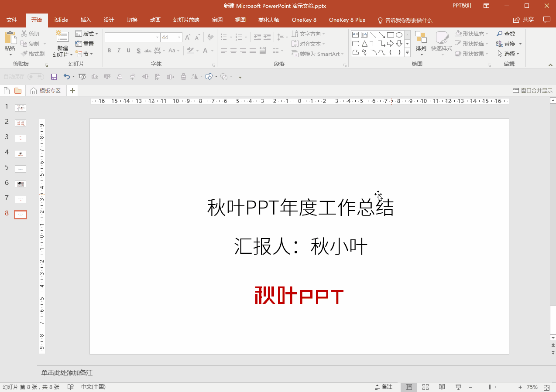Image resolution: width=556 pixels, height=392 pixels.
Task: Click the Save icon in quick access toolbar
Action: [x=54, y=77]
